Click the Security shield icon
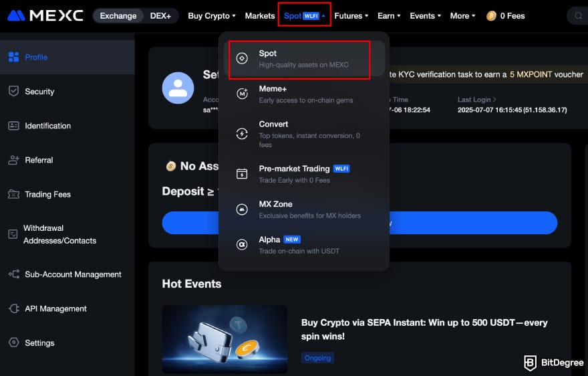Image resolution: width=588 pixels, height=376 pixels. pyautogui.click(x=13, y=91)
